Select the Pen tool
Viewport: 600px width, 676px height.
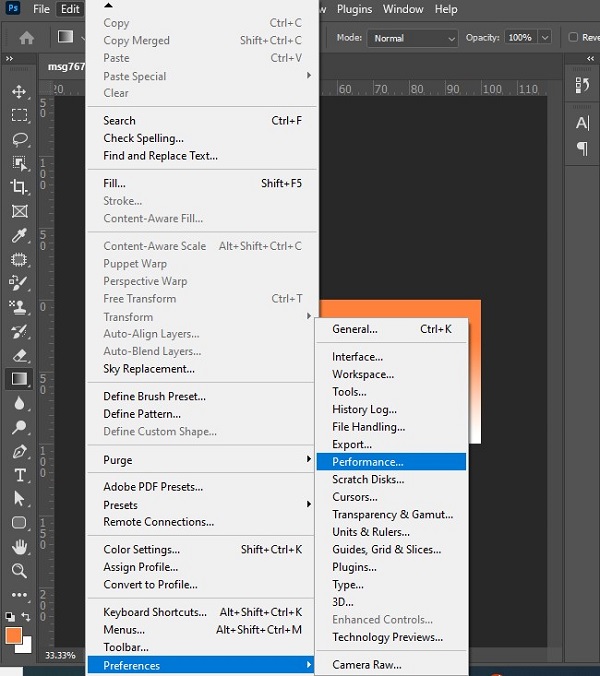(x=19, y=451)
